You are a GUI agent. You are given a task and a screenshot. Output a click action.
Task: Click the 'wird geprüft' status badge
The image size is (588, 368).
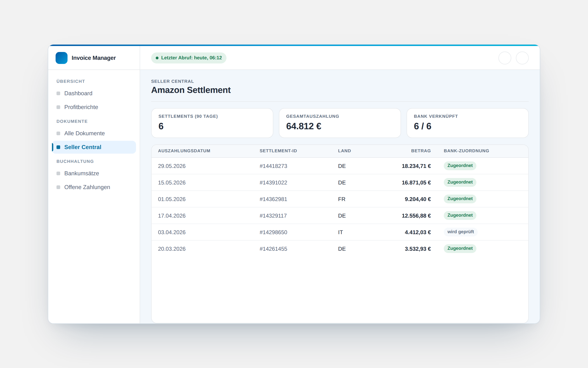(x=461, y=232)
